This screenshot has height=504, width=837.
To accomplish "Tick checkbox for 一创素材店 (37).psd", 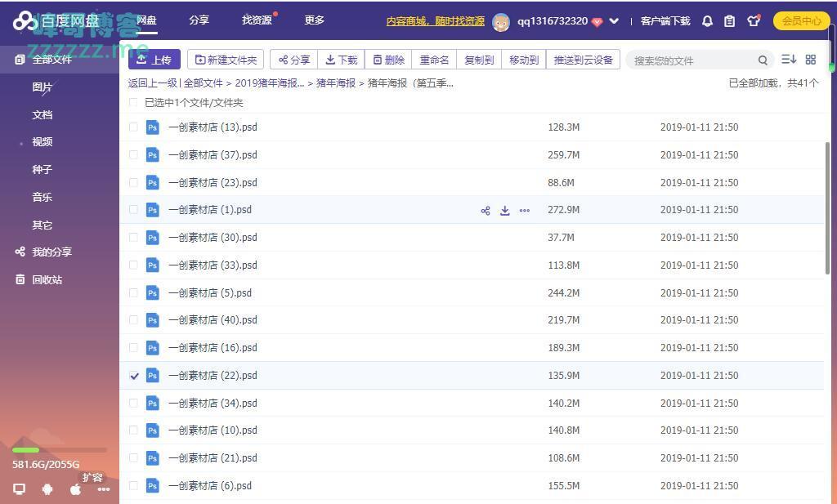I will pos(133,154).
